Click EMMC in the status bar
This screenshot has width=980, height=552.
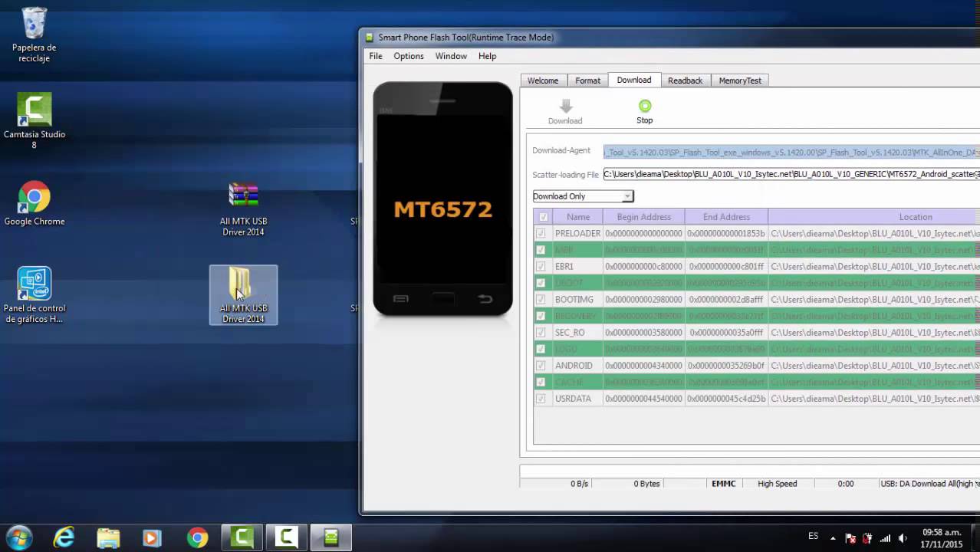pos(724,484)
